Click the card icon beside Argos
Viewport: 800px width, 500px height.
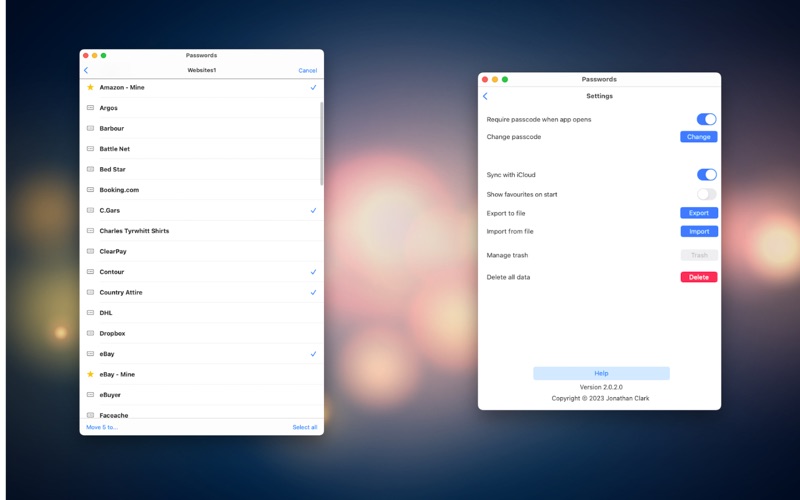(x=90, y=108)
